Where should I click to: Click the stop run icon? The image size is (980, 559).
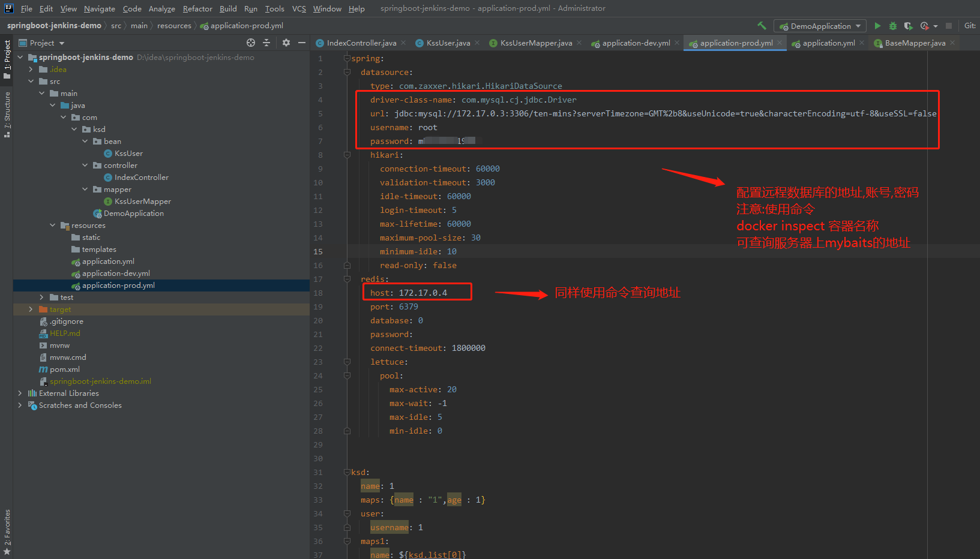point(949,26)
